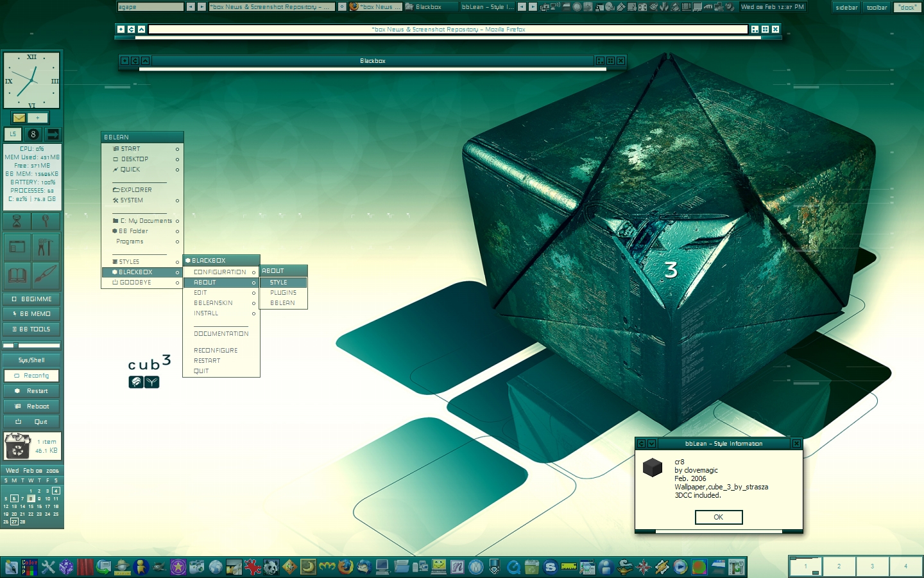Open the window-layout icon in sidebar
Image resolution: width=924 pixels, height=578 pixels.
tap(17, 247)
